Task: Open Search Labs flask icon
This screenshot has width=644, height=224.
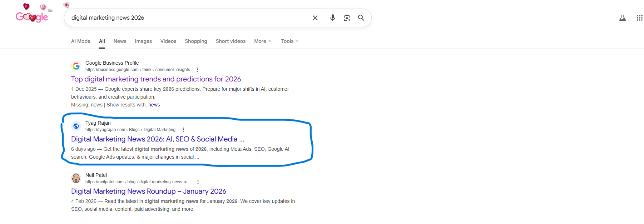Action: [x=622, y=18]
